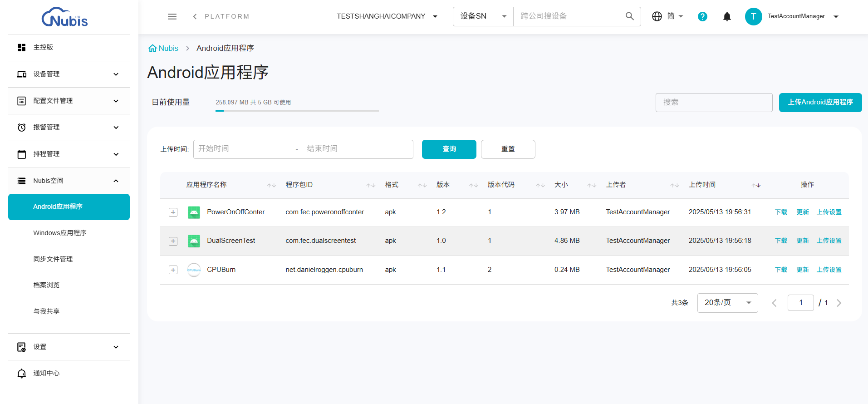Image resolution: width=868 pixels, height=404 pixels.
Task: Click the Nubis logo
Action: 64,17
